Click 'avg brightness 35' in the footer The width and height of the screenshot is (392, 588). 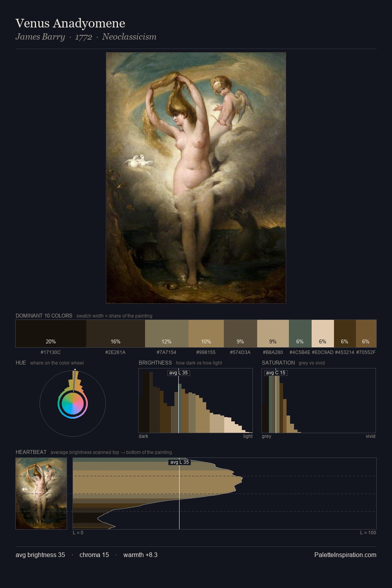[x=40, y=555]
